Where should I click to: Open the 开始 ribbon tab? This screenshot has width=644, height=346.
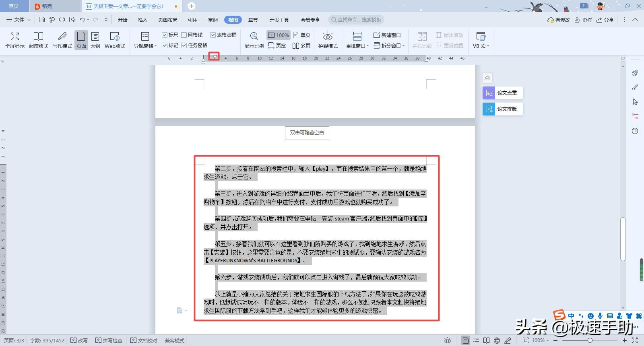tap(122, 20)
